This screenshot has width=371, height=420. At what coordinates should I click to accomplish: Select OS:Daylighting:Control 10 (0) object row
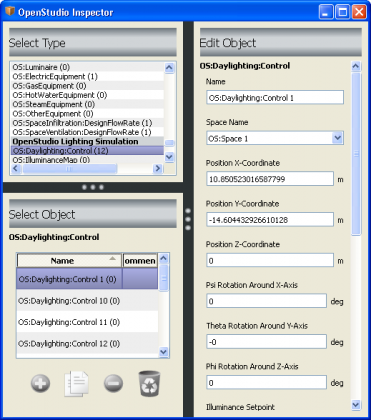[87, 301]
